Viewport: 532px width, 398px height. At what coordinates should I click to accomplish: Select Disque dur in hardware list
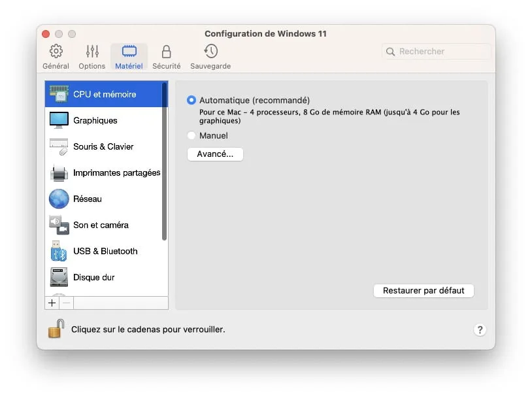[x=106, y=277]
